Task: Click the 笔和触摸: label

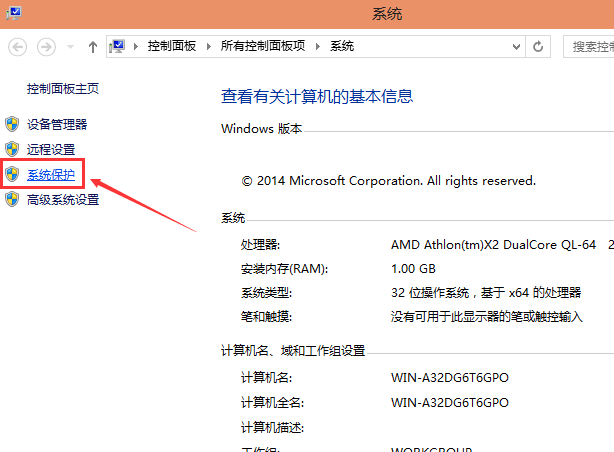Action: (266, 316)
